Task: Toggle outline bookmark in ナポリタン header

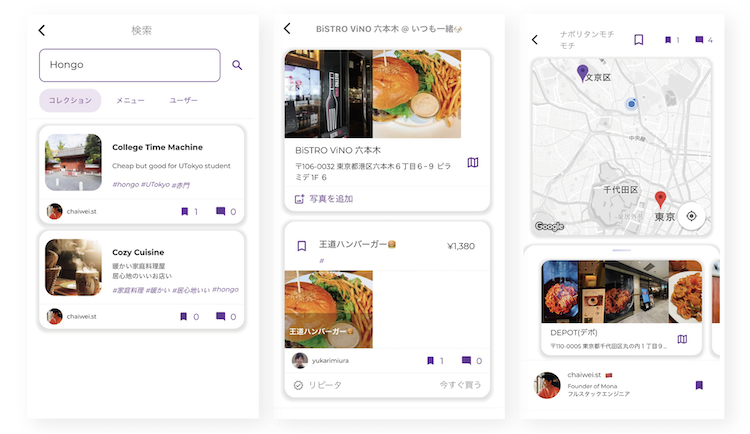Action: click(x=639, y=40)
